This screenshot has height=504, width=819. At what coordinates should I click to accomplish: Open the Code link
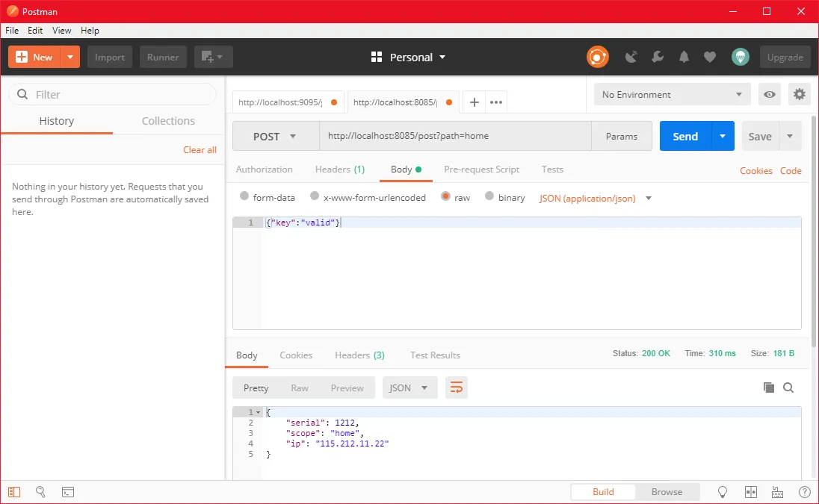click(x=791, y=170)
